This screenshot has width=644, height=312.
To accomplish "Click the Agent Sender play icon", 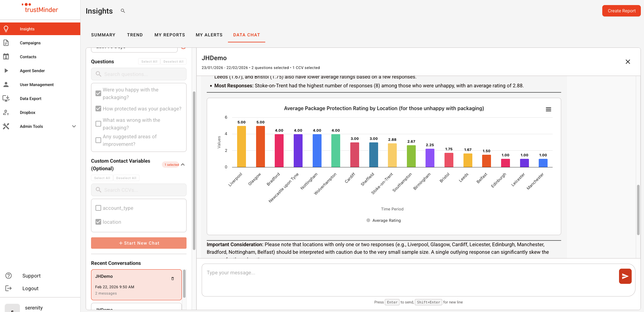I will [x=6, y=71].
